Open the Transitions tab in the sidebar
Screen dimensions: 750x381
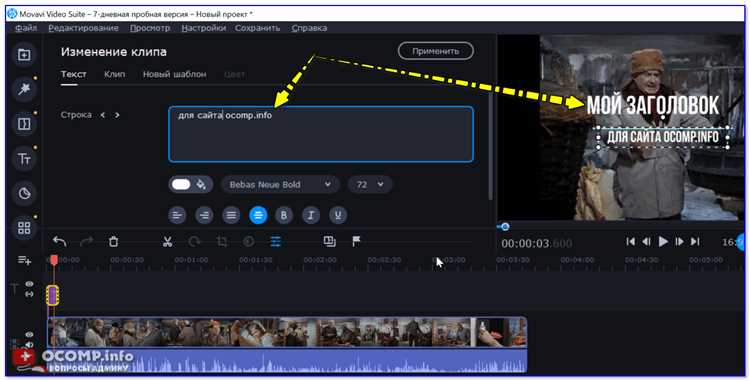click(24, 124)
